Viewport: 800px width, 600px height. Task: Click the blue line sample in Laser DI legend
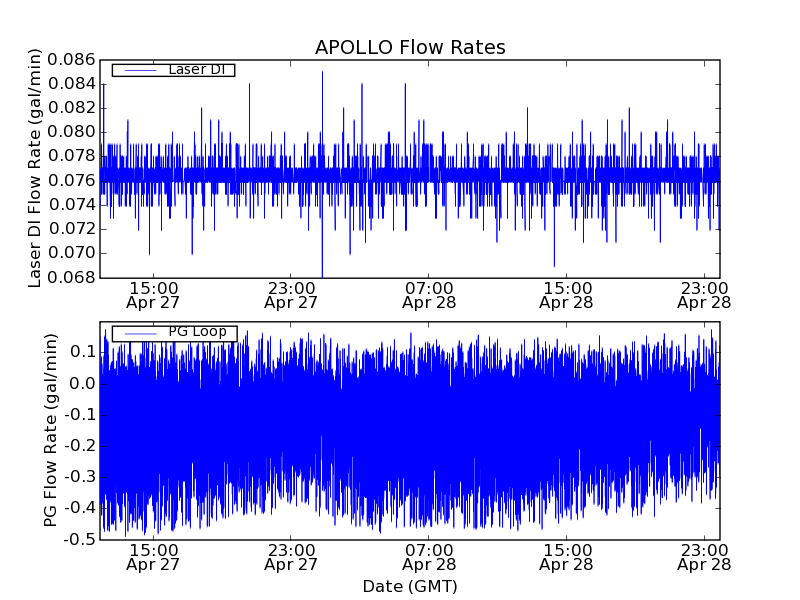click(x=140, y=70)
